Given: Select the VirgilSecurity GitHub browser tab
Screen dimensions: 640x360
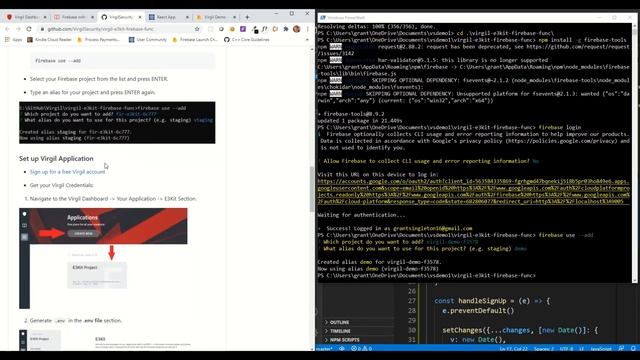Looking at the screenshot, I should pos(121,17).
